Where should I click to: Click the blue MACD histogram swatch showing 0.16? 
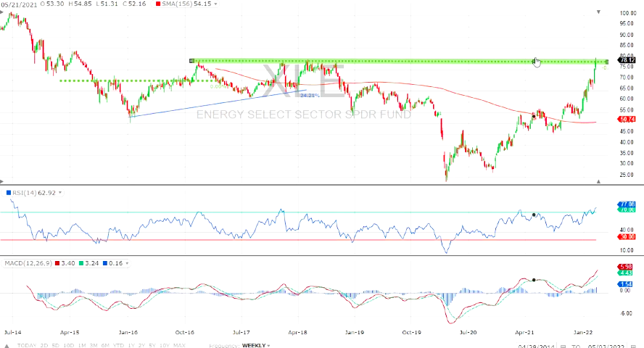106,263
